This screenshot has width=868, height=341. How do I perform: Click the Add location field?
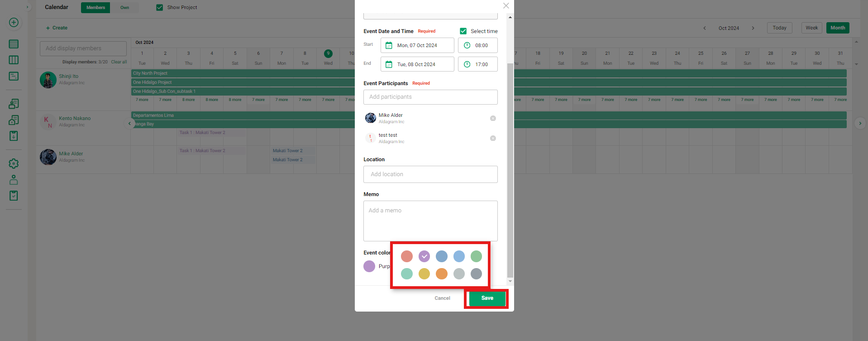[430, 174]
